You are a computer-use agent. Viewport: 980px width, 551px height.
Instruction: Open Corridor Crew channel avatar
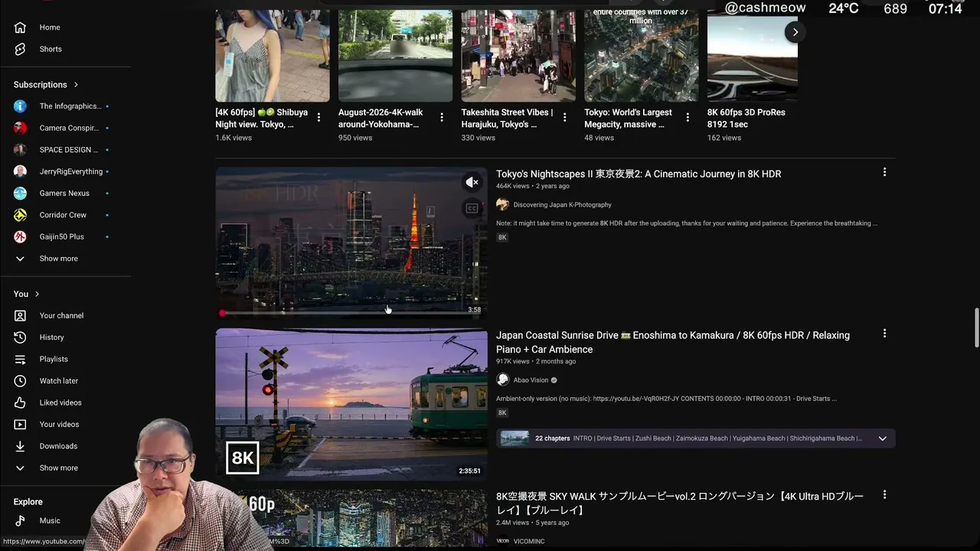click(x=20, y=215)
